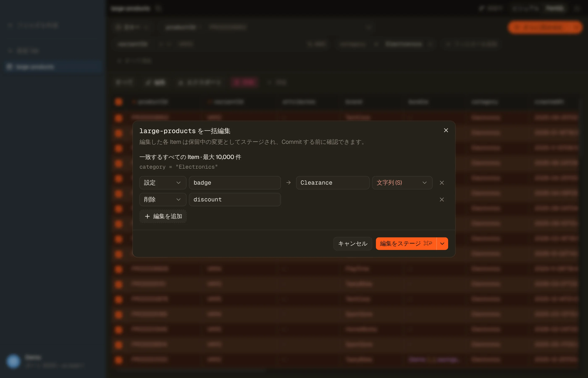588x378 pixels.
Task: Close the bulk edit dialog
Action: [x=446, y=130]
